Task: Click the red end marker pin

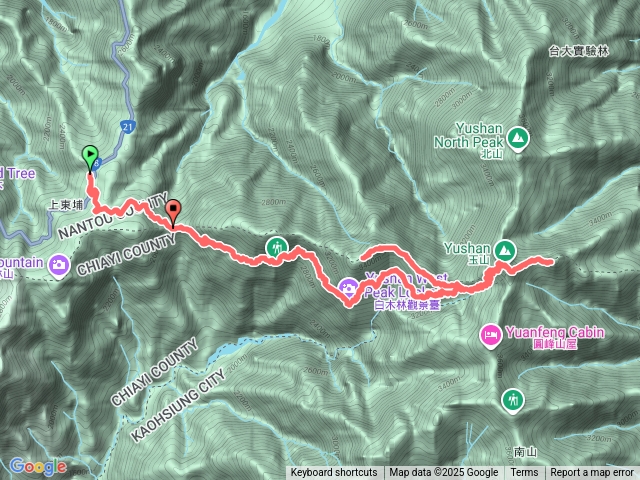Action: point(173,212)
